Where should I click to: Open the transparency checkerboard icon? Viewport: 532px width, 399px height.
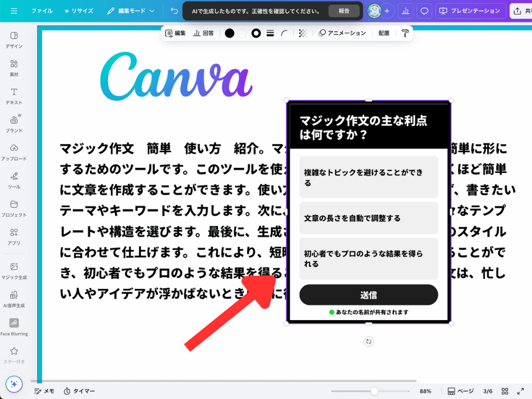pyautogui.click(x=303, y=33)
